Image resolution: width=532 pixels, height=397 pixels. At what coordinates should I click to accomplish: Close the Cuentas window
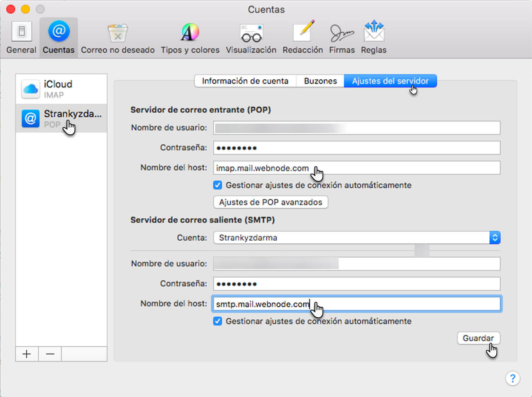coord(11,9)
